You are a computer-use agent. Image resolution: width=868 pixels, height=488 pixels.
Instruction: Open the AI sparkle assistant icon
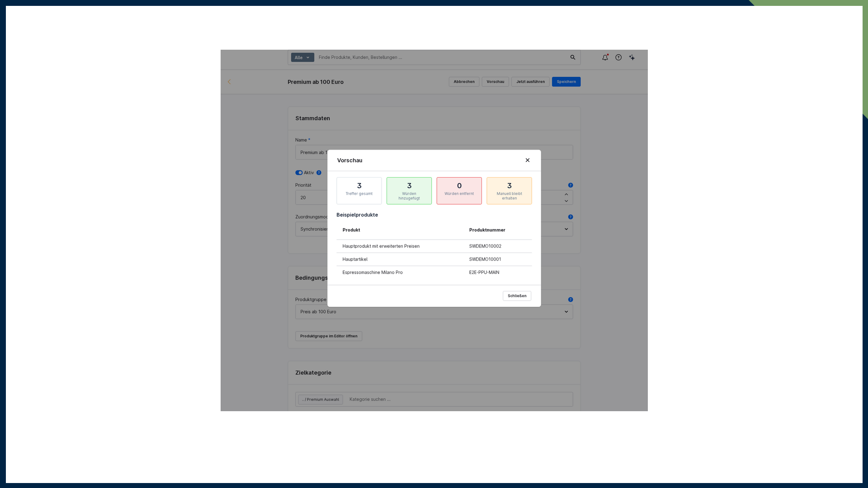pyautogui.click(x=632, y=57)
